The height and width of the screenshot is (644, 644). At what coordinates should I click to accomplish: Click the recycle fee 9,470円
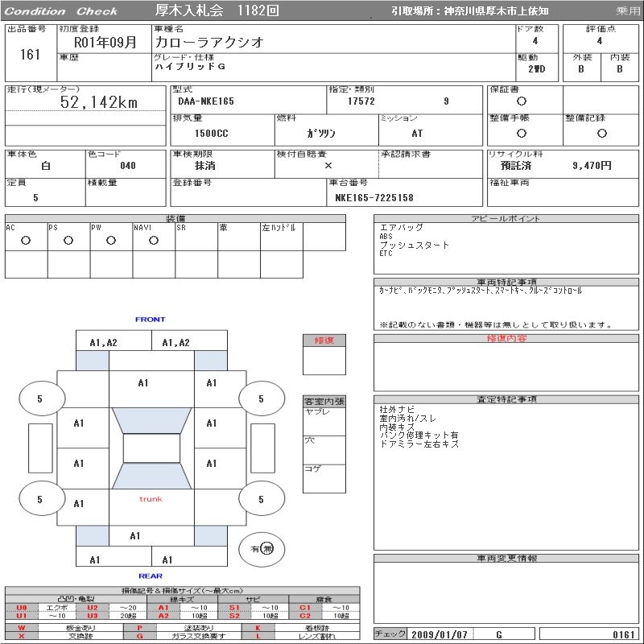(x=592, y=166)
